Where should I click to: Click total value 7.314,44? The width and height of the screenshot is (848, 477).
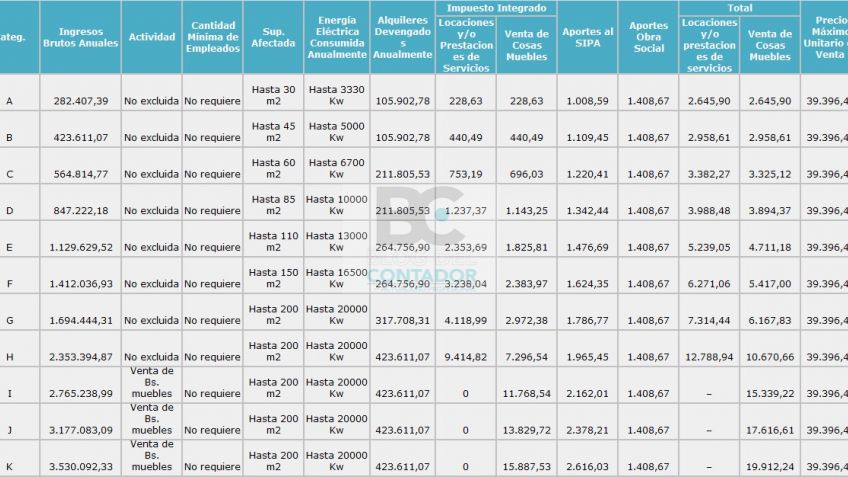point(709,321)
